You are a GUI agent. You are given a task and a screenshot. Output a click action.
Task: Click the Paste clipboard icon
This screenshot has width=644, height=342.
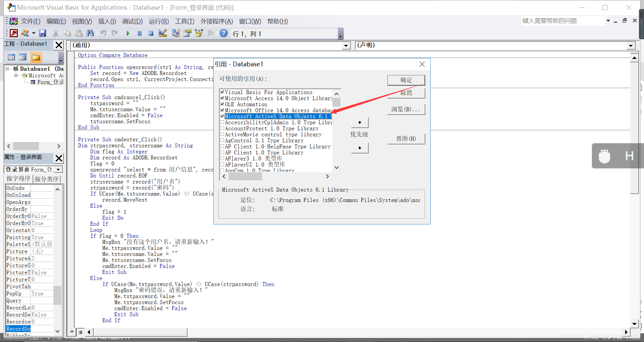pos(78,33)
